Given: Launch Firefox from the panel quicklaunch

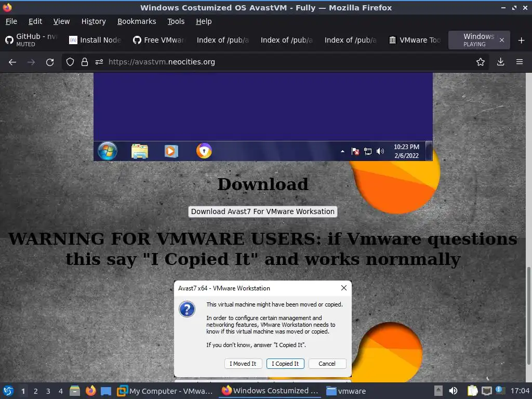Looking at the screenshot, I should 90,391.
